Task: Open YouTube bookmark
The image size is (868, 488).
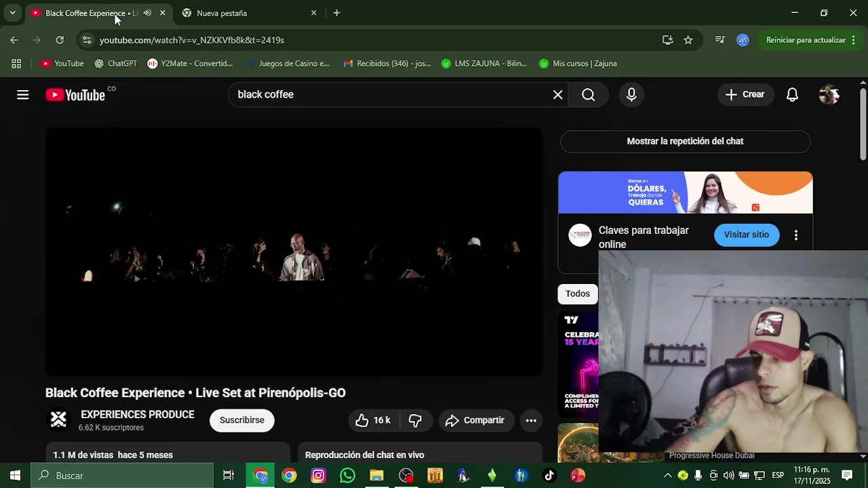Action: tap(62, 64)
